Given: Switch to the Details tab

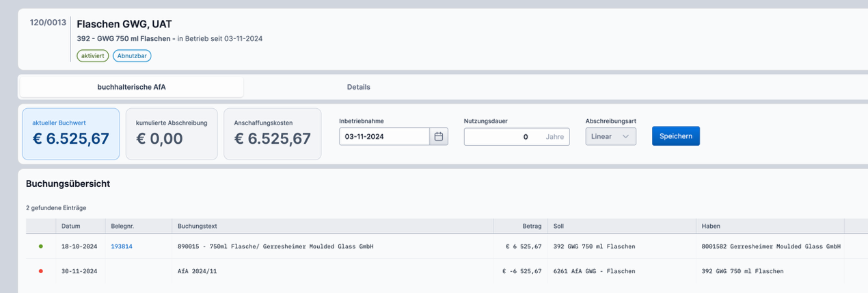Looking at the screenshot, I should pos(358,87).
